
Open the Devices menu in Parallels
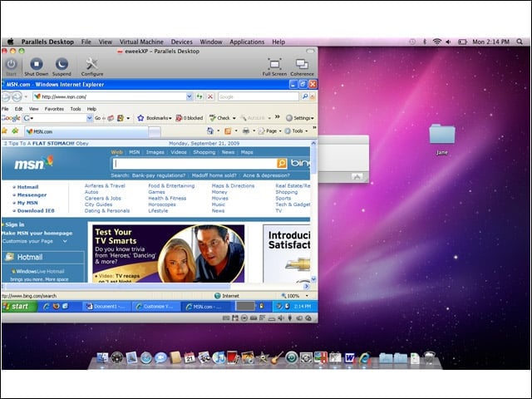[181, 42]
